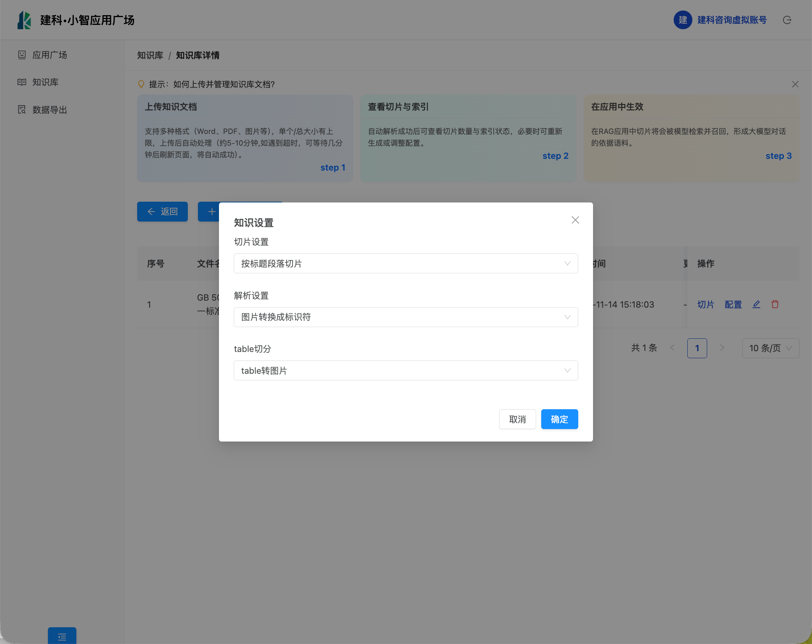
Task: Open the 10 条/页 page size selector
Action: (x=770, y=348)
